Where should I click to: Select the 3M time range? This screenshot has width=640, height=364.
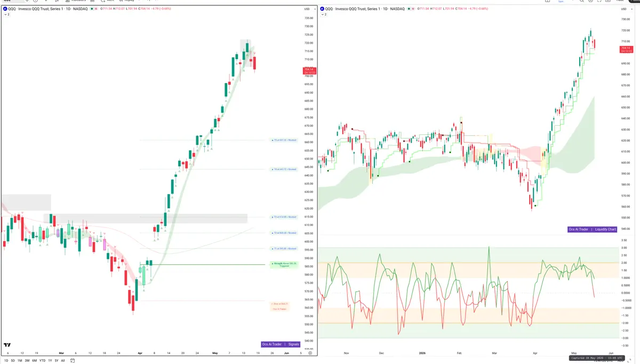click(27, 361)
